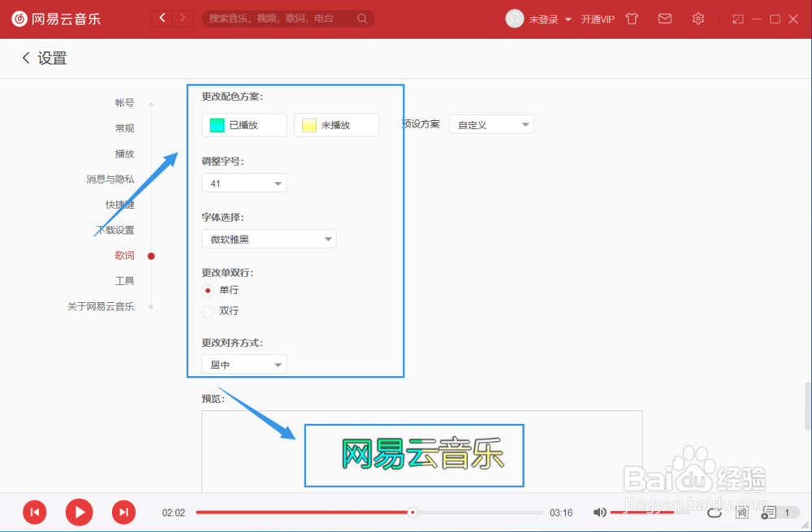The width and height of the screenshot is (812, 532).
Task: Open the 工具 settings section
Action: tap(124, 280)
